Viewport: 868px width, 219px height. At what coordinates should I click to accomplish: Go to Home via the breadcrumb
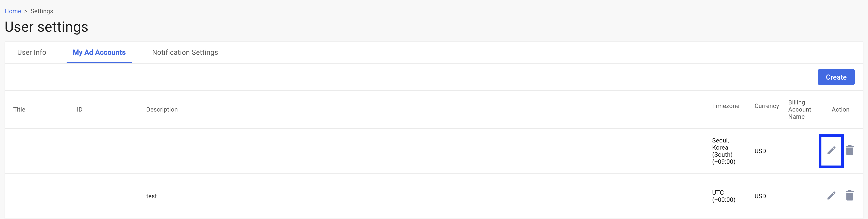(13, 11)
